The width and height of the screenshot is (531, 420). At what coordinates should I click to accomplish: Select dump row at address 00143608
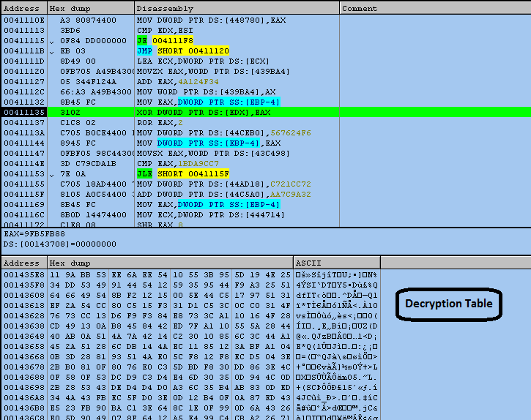[190, 295]
